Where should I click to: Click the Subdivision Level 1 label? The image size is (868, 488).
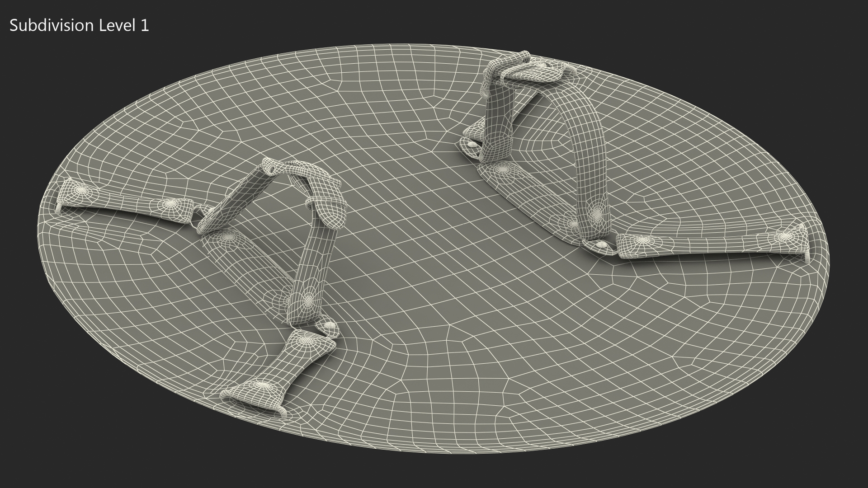click(x=79, y=26)
